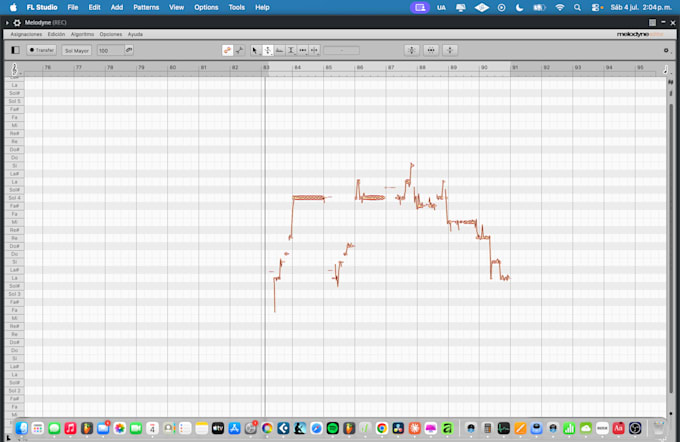
Task: Open time grid options via note icon
Action: 666,69
